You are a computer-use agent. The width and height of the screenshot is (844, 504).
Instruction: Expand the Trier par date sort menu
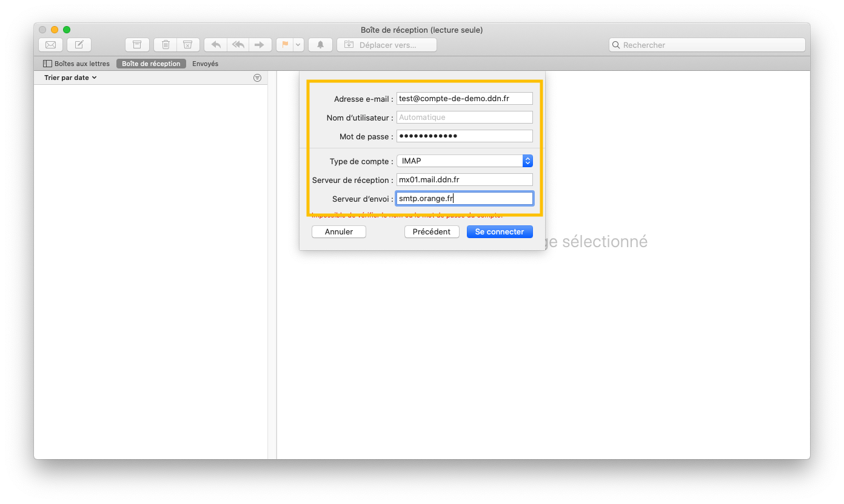click(x=70, y=78)
